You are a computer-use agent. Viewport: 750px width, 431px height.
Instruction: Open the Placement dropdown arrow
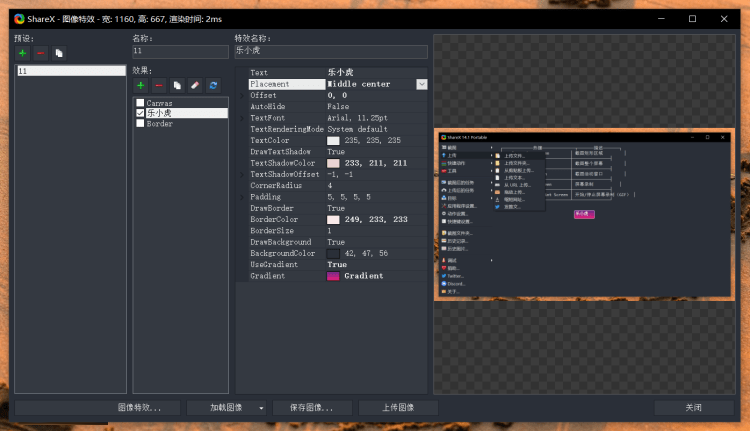[421, 84]
